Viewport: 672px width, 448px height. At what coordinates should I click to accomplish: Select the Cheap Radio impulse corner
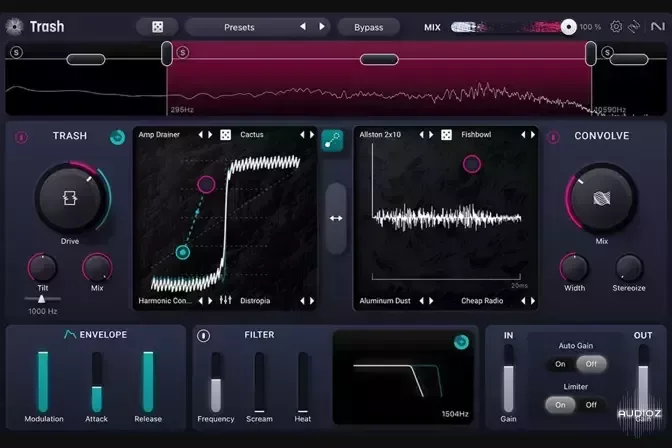click(482, 301)
